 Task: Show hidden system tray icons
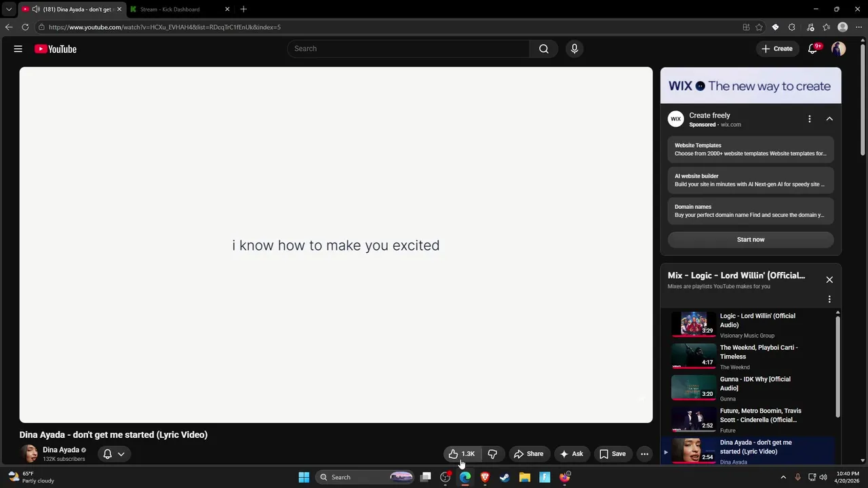pyautogui.click(x=783, y=477)
